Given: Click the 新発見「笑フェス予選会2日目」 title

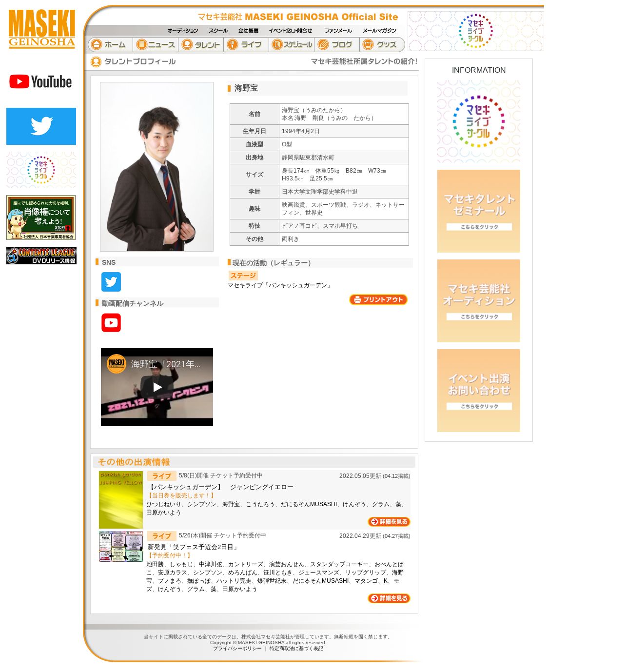Looking at the screenshot, I should tap(194, 547).
